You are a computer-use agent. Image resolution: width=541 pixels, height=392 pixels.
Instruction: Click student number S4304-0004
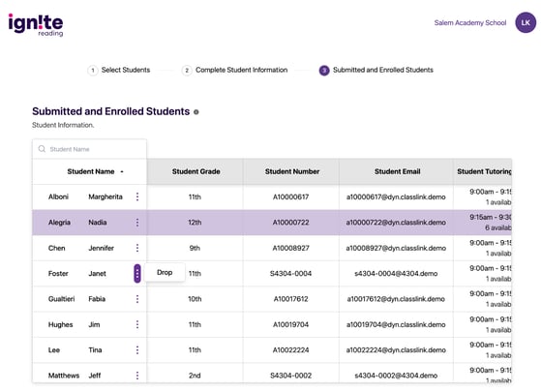291,274
